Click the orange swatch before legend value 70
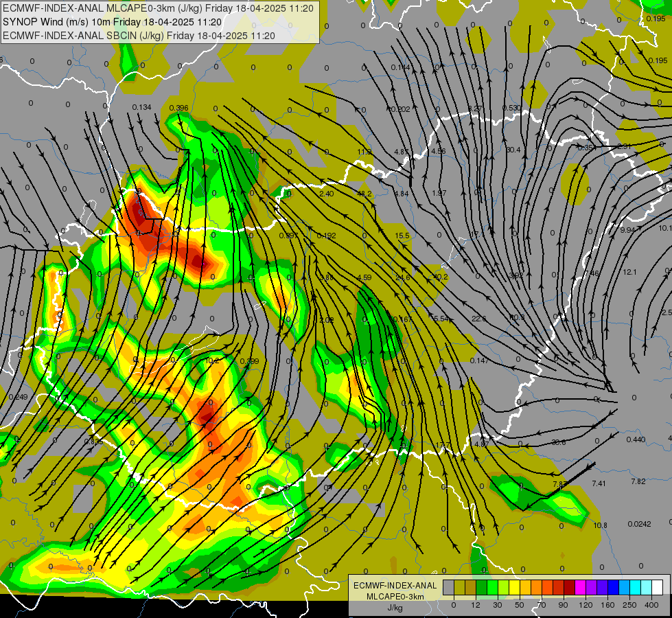The width and height of the screenshot is (672, 618). click(x=537, y=588)
